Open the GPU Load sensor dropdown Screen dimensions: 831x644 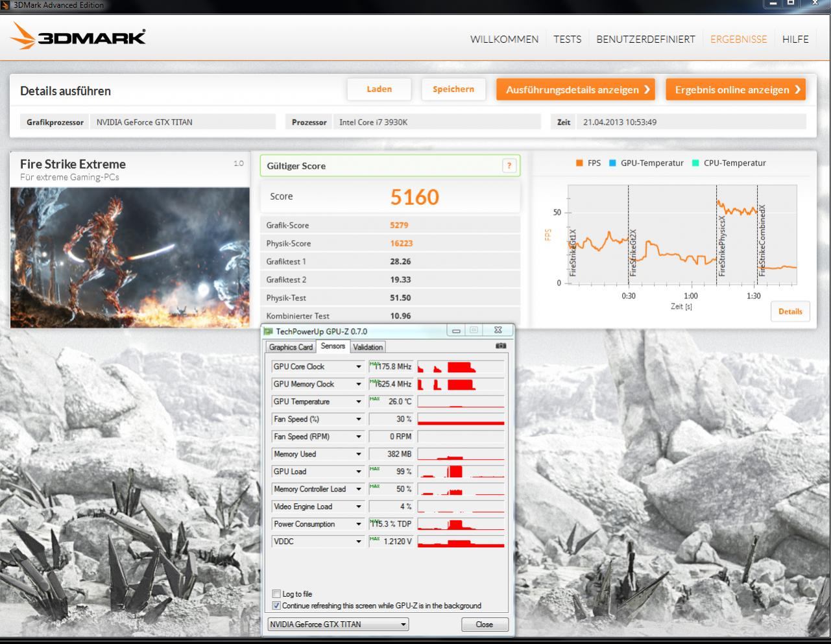tap(358, 472)
